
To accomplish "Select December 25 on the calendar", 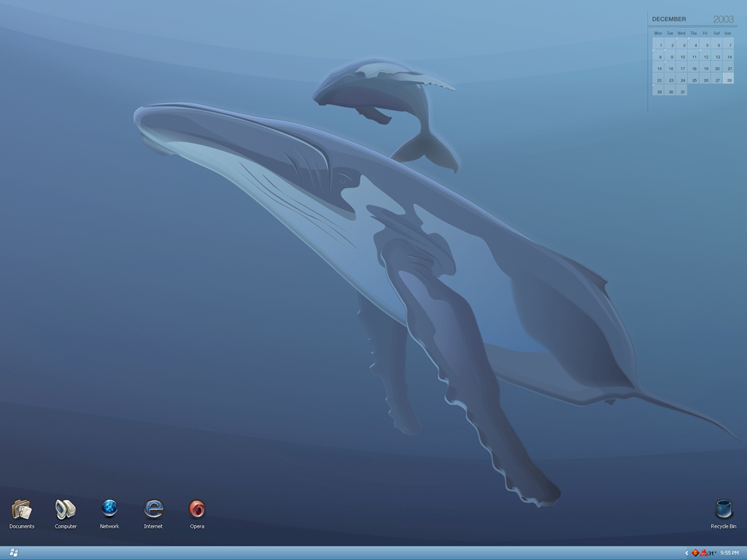I will (x=694, y=79).
